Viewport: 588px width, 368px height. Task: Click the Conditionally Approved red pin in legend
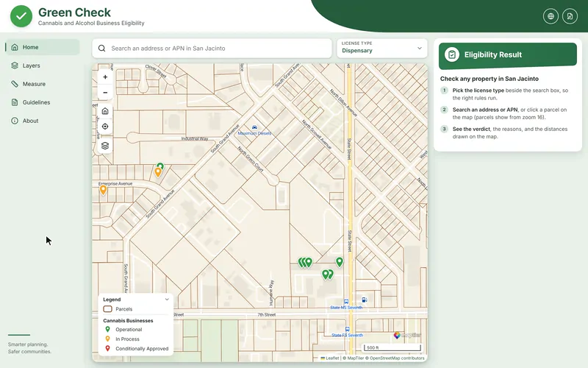(x=107, y=348)
